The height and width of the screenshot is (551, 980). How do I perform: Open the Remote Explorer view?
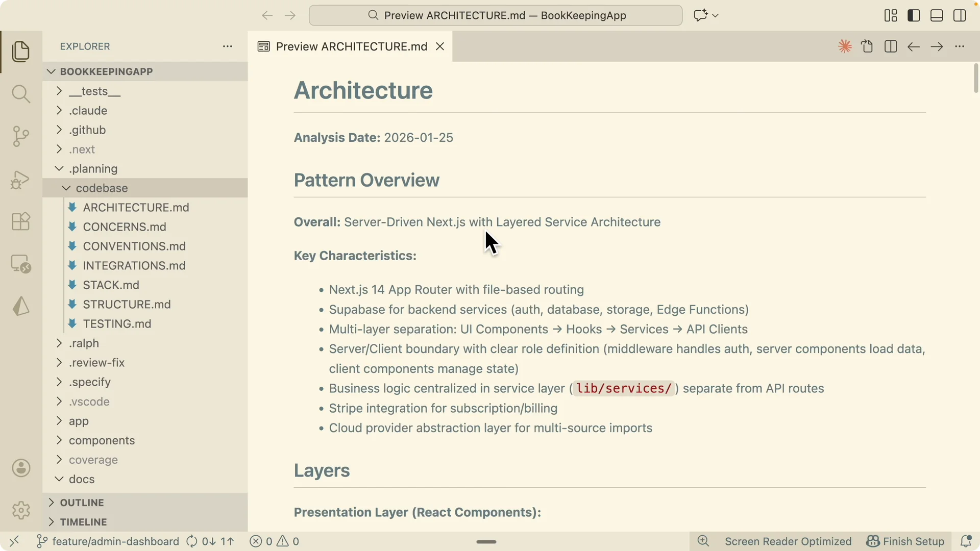click(21, 264)
